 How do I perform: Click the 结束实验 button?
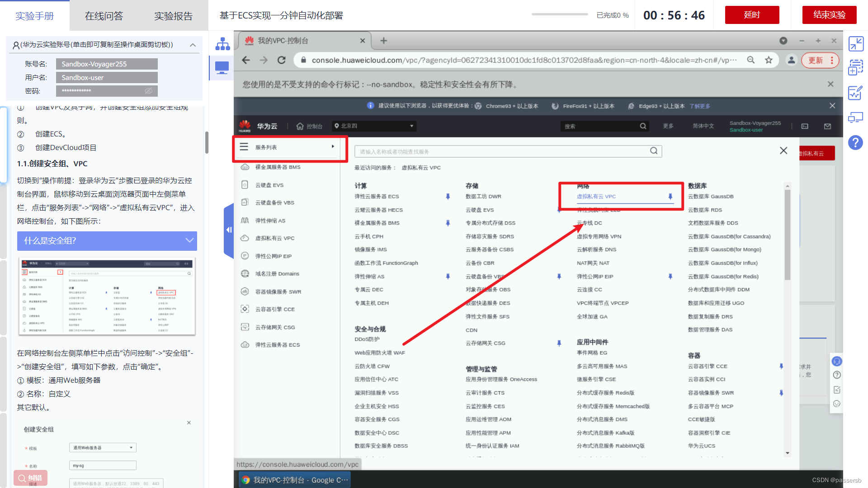pyautogui.click(x=830, y=15)
